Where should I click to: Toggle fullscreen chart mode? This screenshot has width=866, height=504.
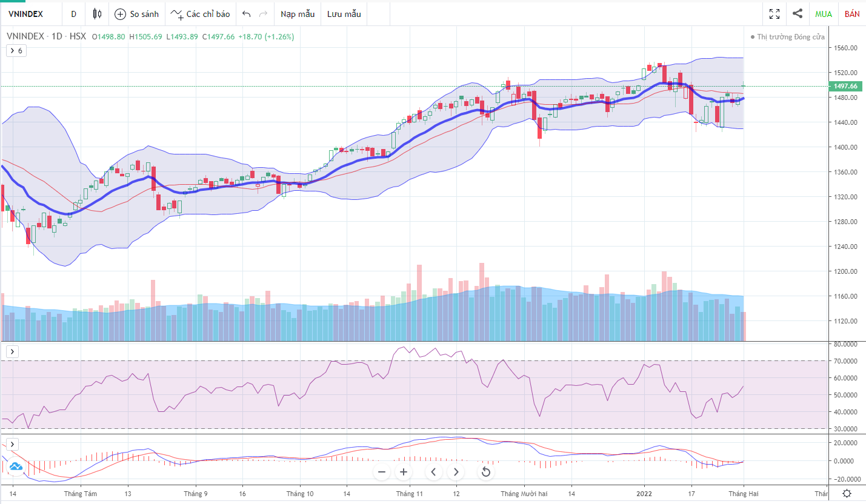pyautogui.click(x=774, y=13)
